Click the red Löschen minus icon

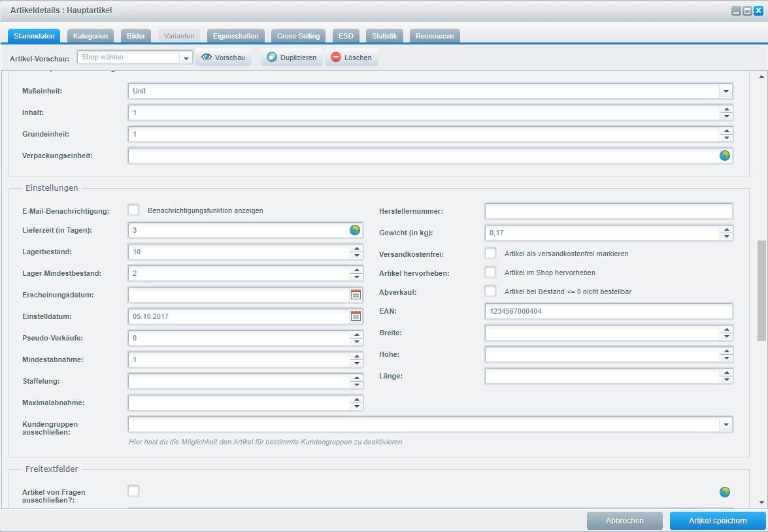click(x=335, y=58)
